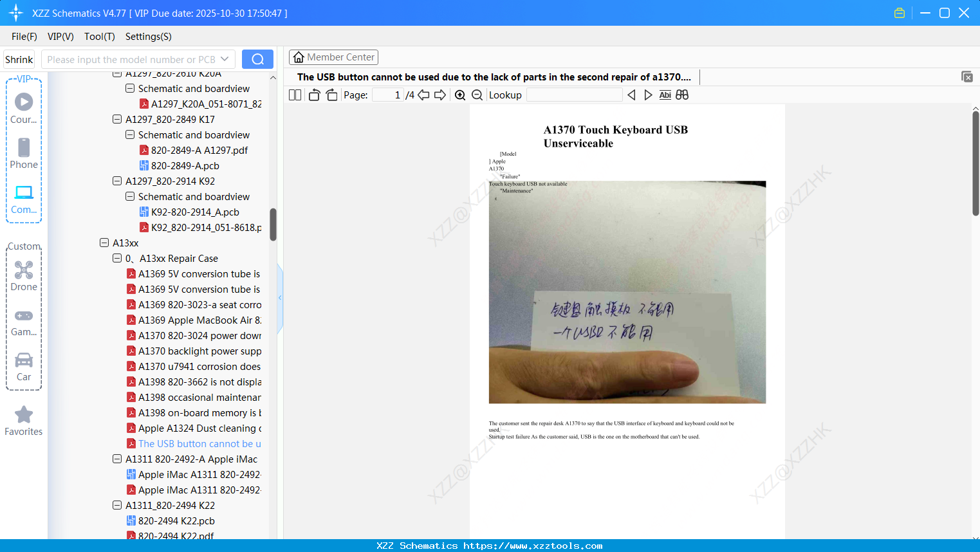Open the VIP(V) menu
This screenshot has height=552, width=980.
pyautogui.click(x=60, y=37)
